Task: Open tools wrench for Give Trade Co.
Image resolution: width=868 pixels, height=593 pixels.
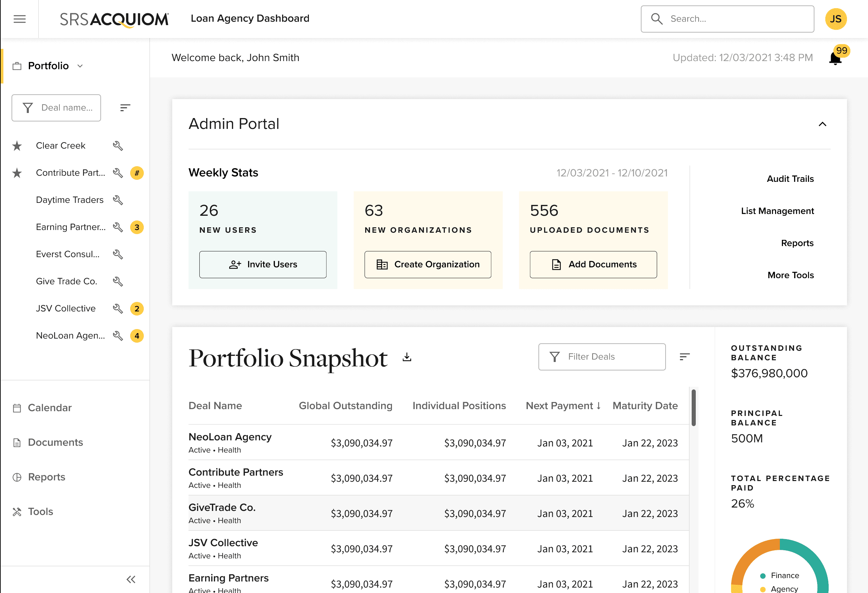Action: pyautogui.click(x=118, y=281)
